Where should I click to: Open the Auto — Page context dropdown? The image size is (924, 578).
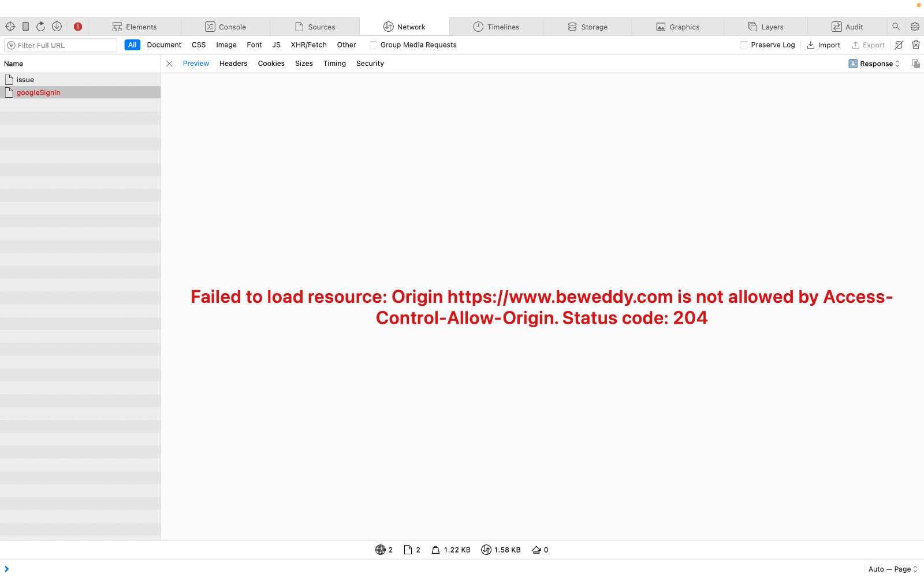[893, 569]
